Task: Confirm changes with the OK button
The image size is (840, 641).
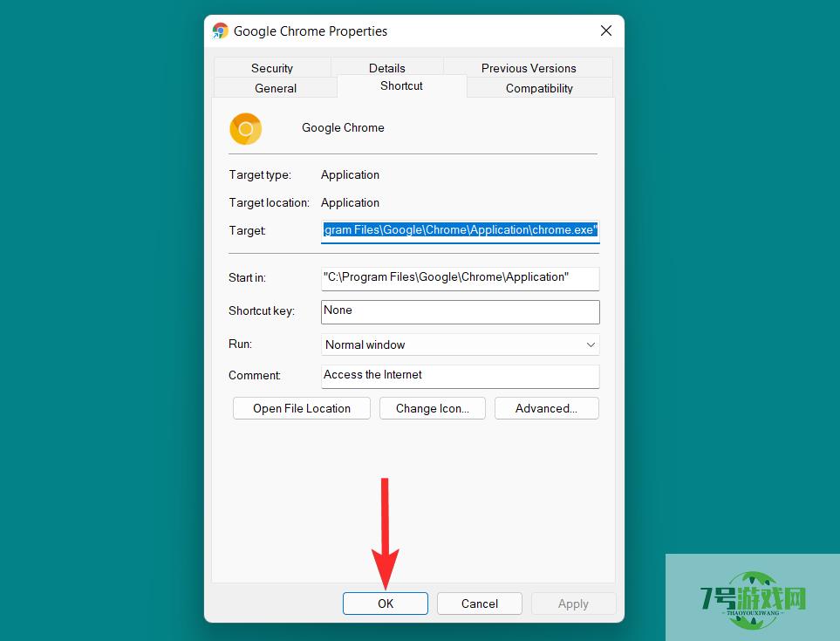Action: pos(386,603)
